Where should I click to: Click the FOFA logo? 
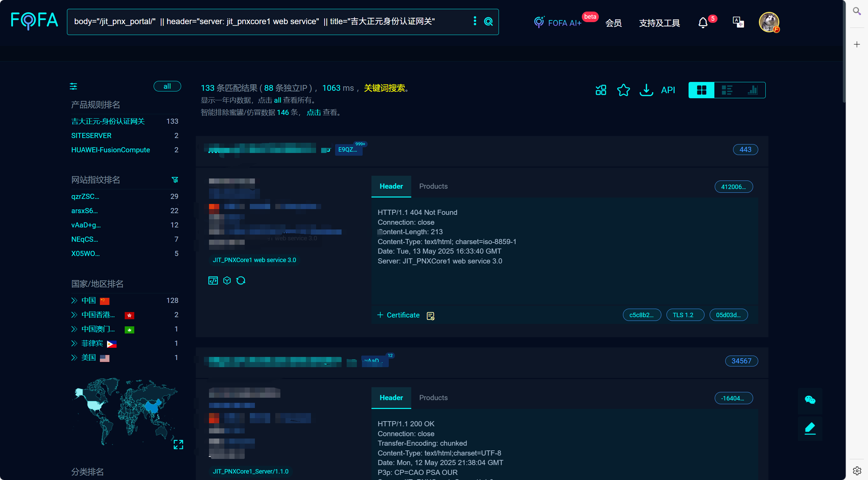tap(34, 21)
